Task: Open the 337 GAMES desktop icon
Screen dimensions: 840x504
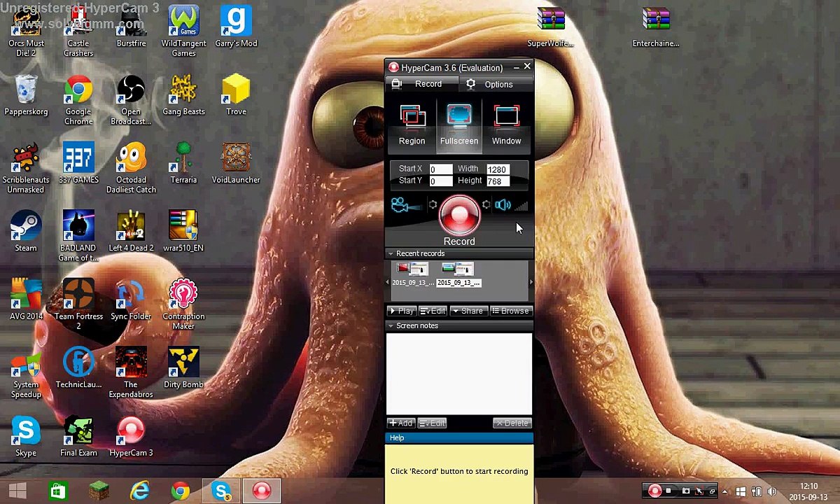Action: point(78,163)
